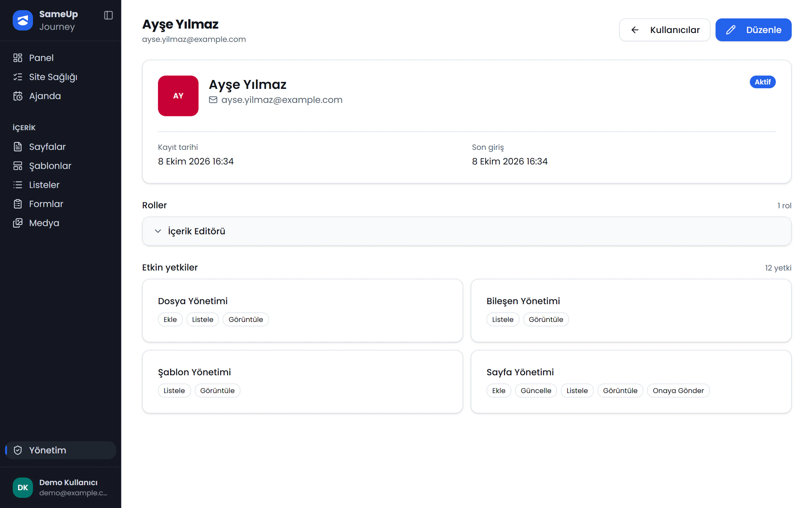The width and height of the screenshot is (812, 508).
Task: Click the Onaya Gönder permission tag
Action: pyautogui.click(x=678, y=391)
